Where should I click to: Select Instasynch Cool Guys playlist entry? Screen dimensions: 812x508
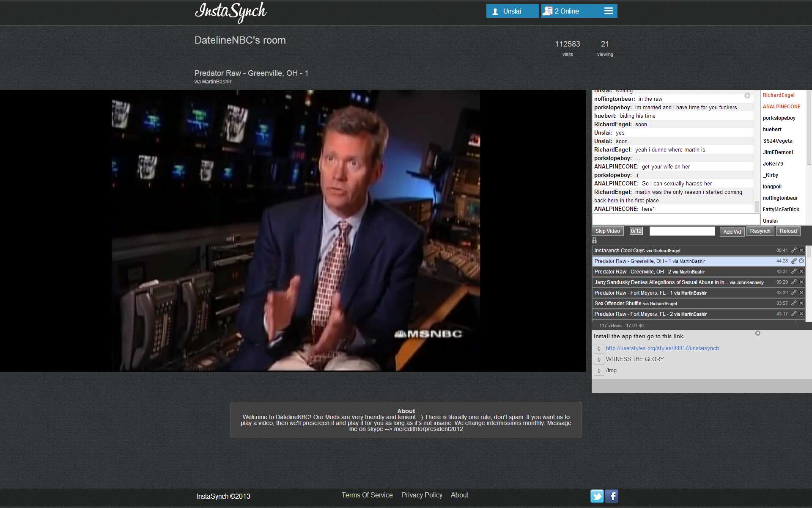pyautogui.click(x=698, y=250)
